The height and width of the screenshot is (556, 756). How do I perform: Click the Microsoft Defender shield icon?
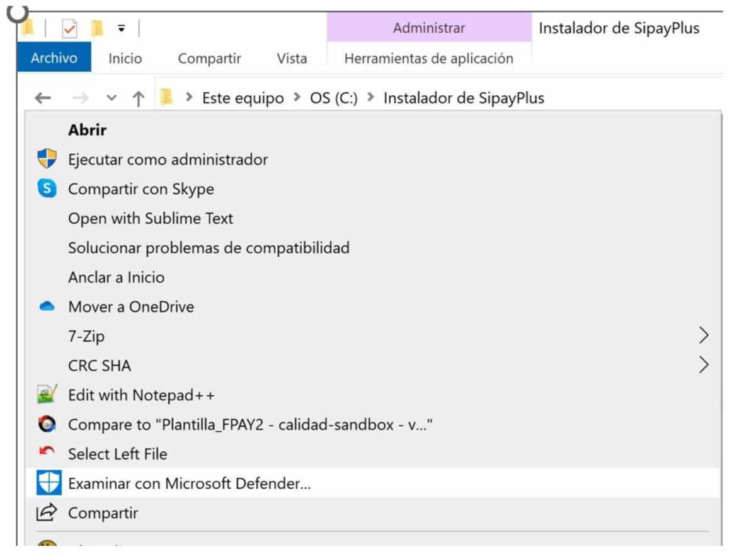tap(47, 484)
